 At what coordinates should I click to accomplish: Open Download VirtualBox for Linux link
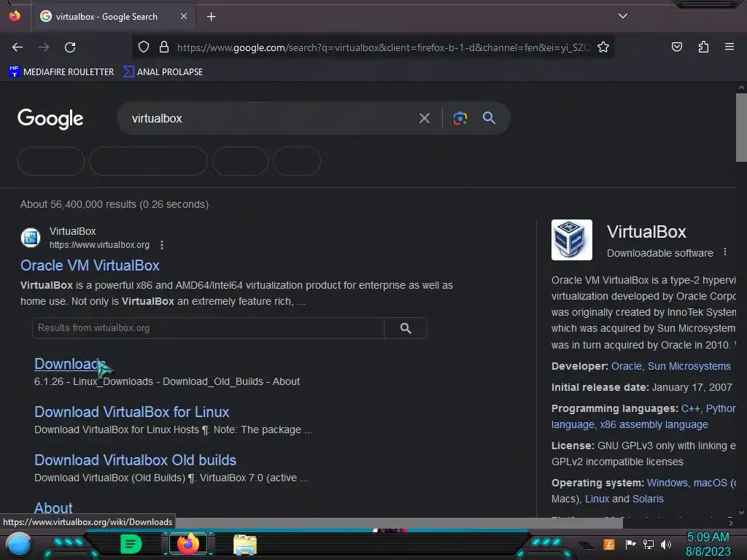pyautogui.click(x=131, y=412)
